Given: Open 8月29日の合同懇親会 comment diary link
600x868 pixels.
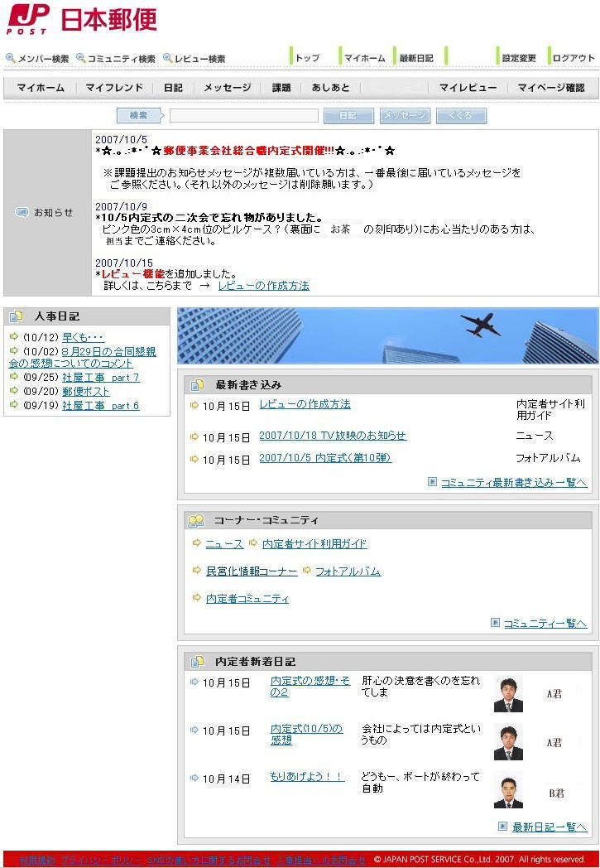Looking at the screenshot, I should pos(82,357).
